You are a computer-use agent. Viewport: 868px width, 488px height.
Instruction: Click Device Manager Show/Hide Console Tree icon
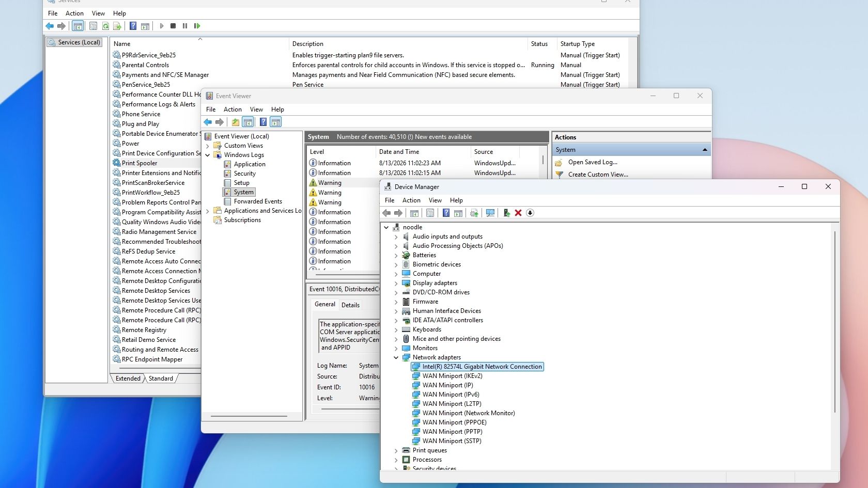coord(414,213)
